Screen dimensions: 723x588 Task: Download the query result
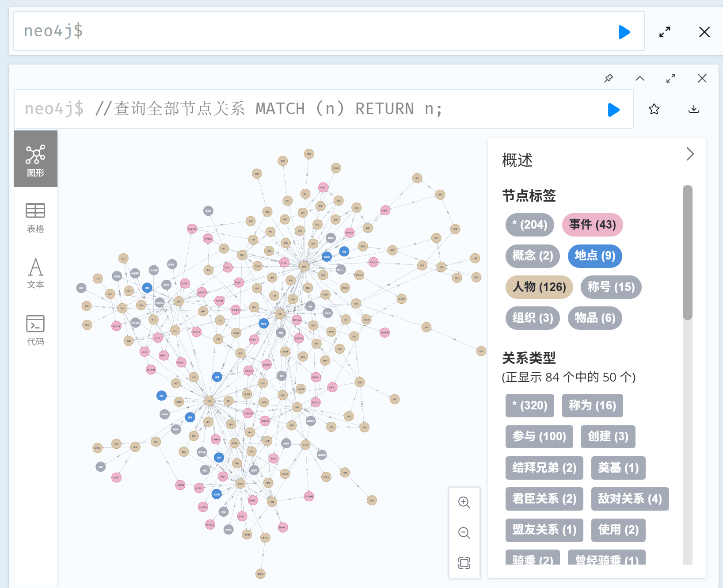[694, 109]
